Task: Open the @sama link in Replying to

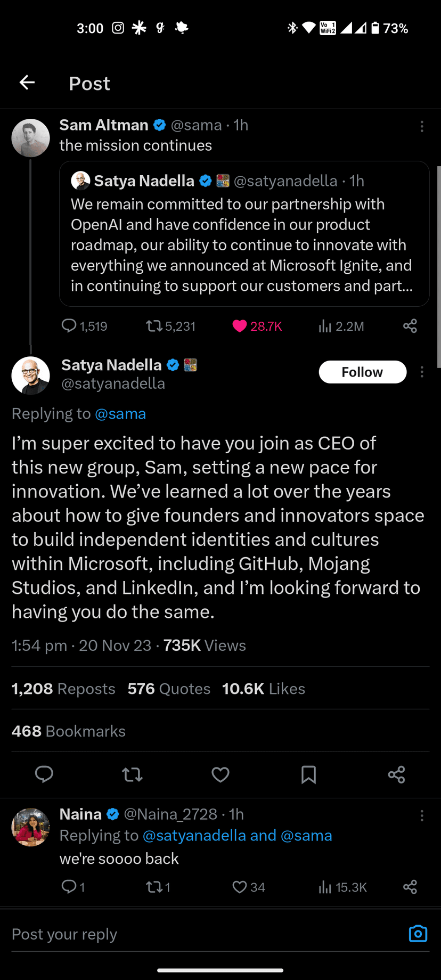Action: tap(120, 414)
